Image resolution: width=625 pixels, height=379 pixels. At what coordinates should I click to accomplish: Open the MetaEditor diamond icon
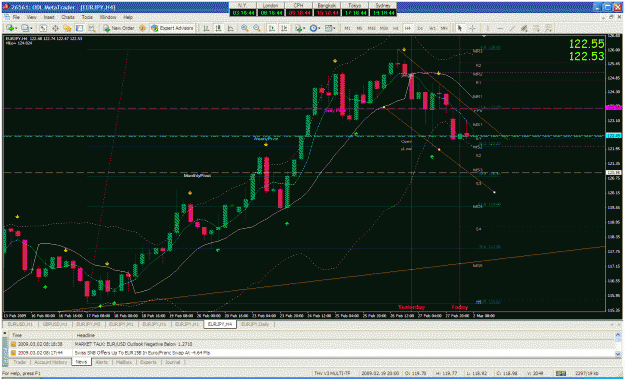pyautogui.click(x=142, y=28)
